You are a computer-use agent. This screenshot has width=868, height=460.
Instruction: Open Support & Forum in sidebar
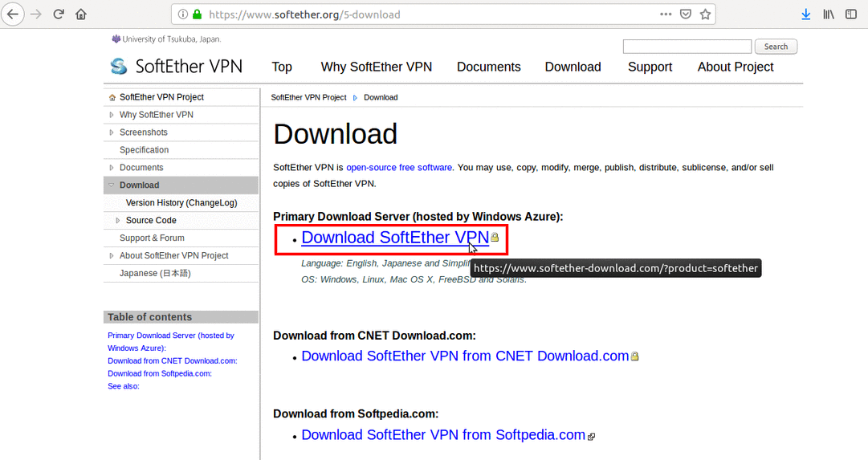tap(152, 238)
